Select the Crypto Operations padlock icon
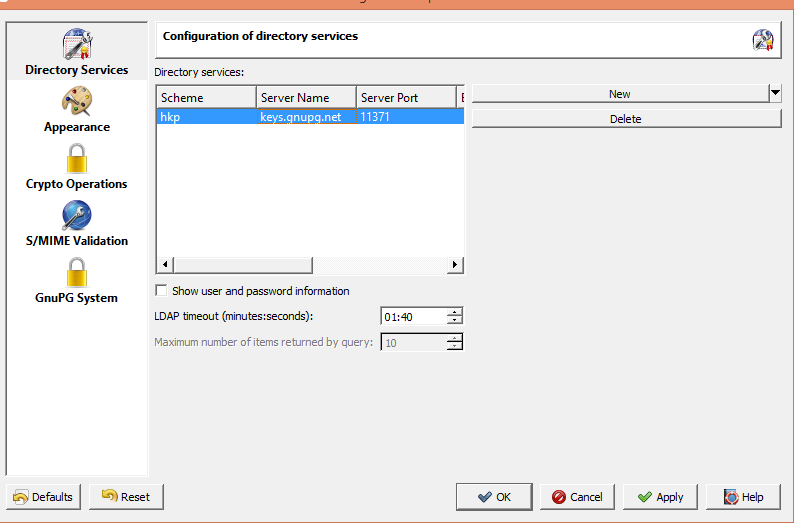The image size is (794, 523). click(77, 158)
